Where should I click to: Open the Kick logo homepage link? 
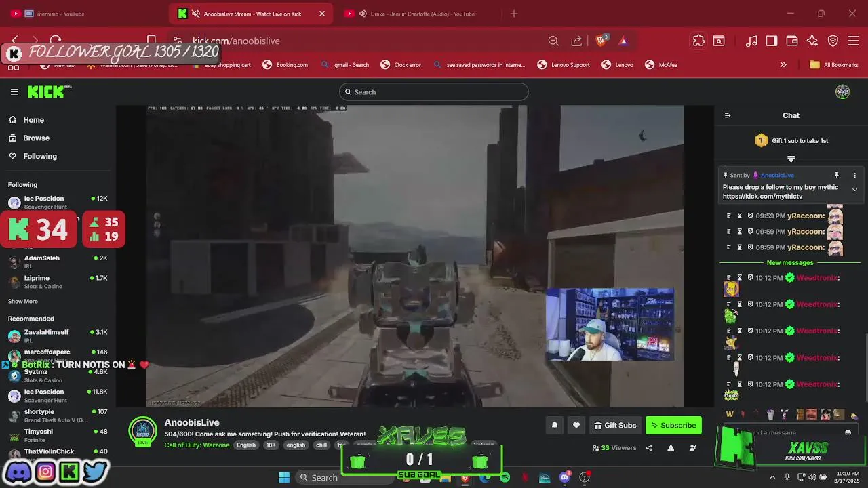[x=49, y=91]
